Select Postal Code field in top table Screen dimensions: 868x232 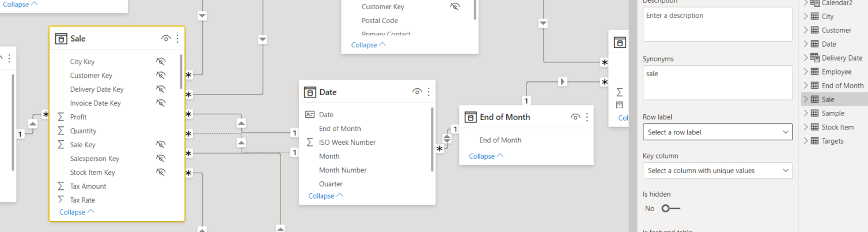point(380,20)
